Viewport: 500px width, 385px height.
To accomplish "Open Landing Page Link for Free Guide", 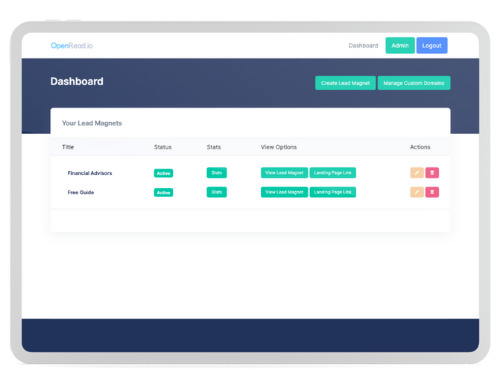I will [333, 192].
